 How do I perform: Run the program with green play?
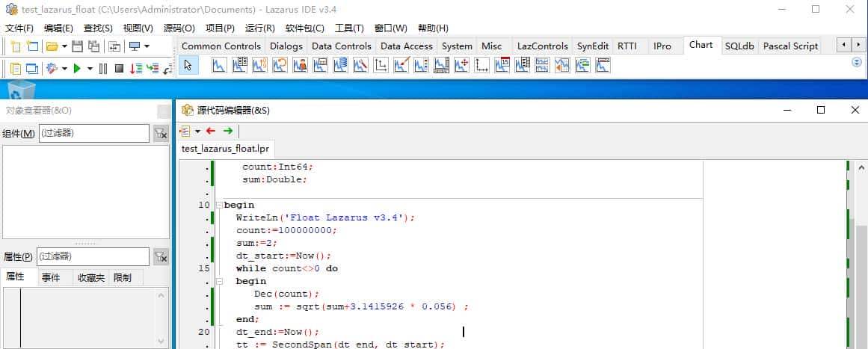click(x=77, y=69)
